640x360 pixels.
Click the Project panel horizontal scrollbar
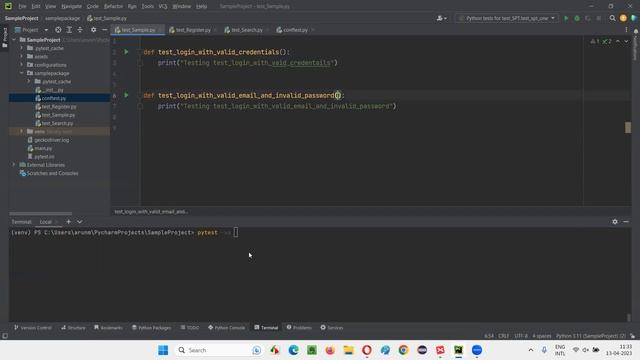[40, 213]
